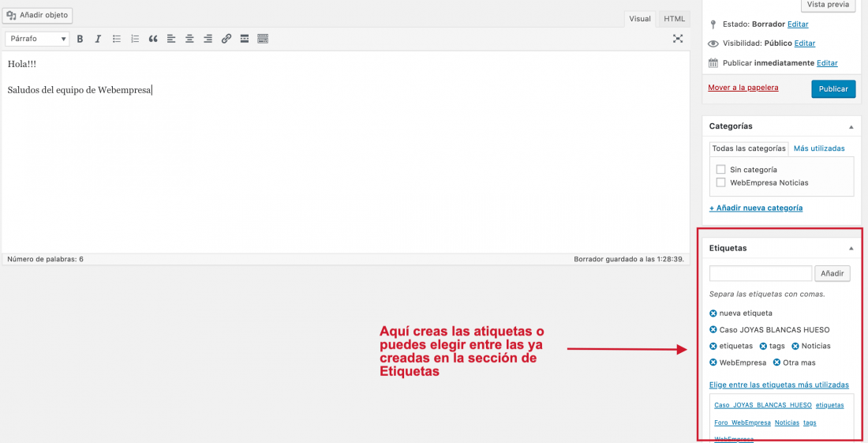
Task: Switch to the Visual editor tab
Action: [x=640, y=19]
